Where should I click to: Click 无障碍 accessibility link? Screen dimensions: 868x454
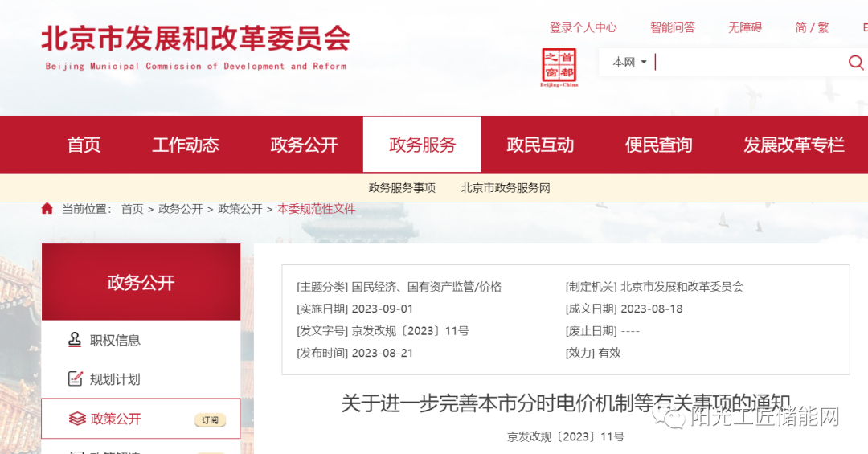coord(744,27)
